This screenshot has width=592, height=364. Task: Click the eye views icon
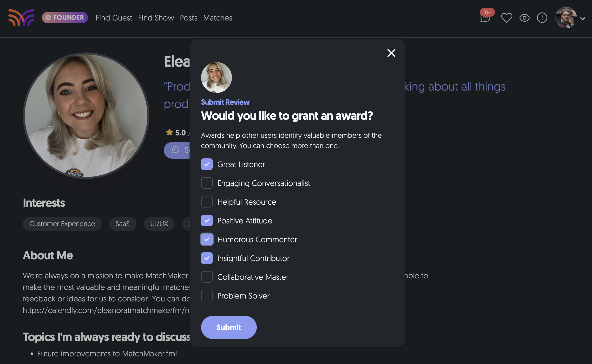[524, 18]
